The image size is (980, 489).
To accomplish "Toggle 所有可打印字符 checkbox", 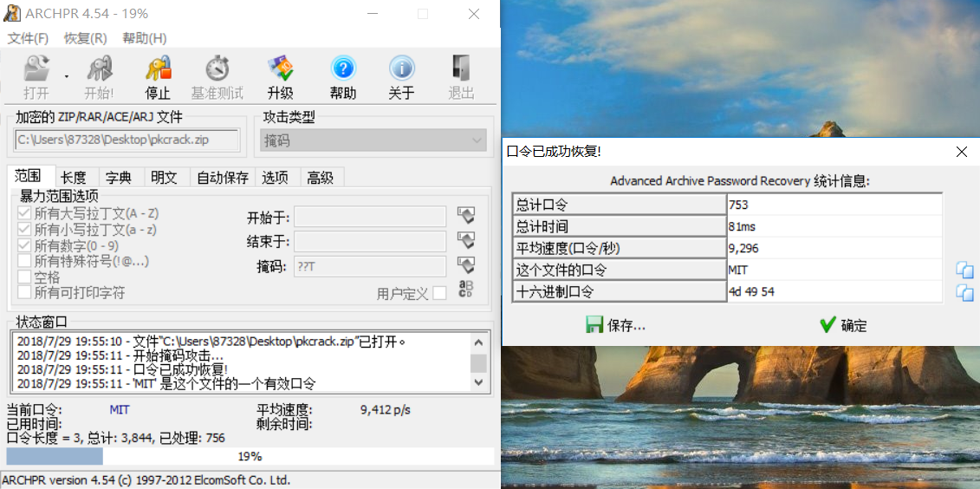I will pos(24,292).
